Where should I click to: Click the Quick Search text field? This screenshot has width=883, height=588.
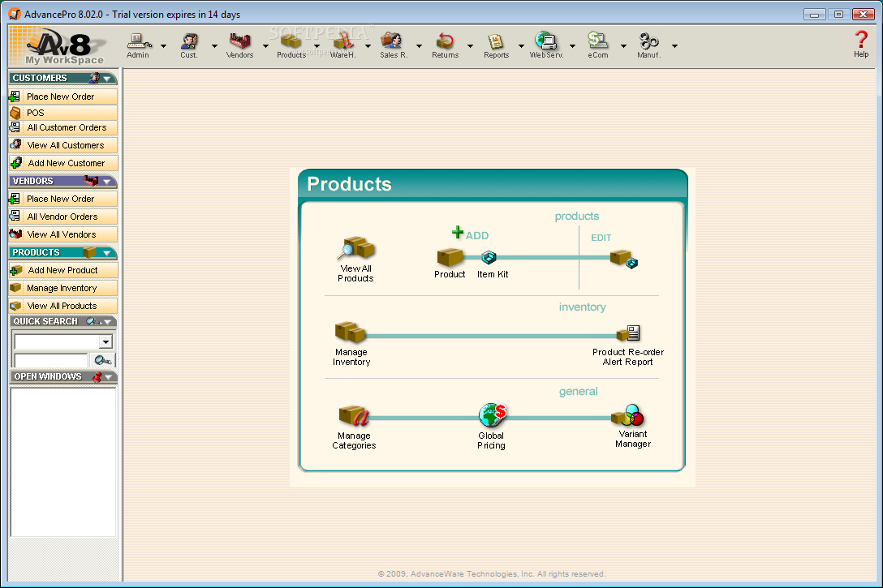[50, 360]
